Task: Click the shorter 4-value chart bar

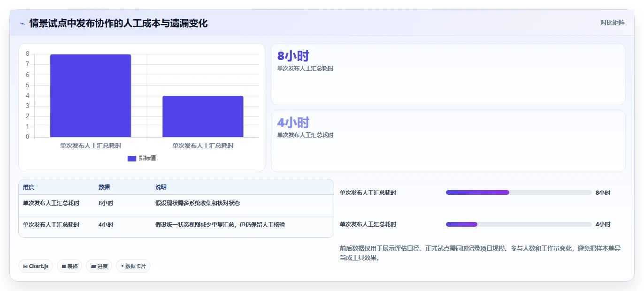Action: click(x=203, y=116)
